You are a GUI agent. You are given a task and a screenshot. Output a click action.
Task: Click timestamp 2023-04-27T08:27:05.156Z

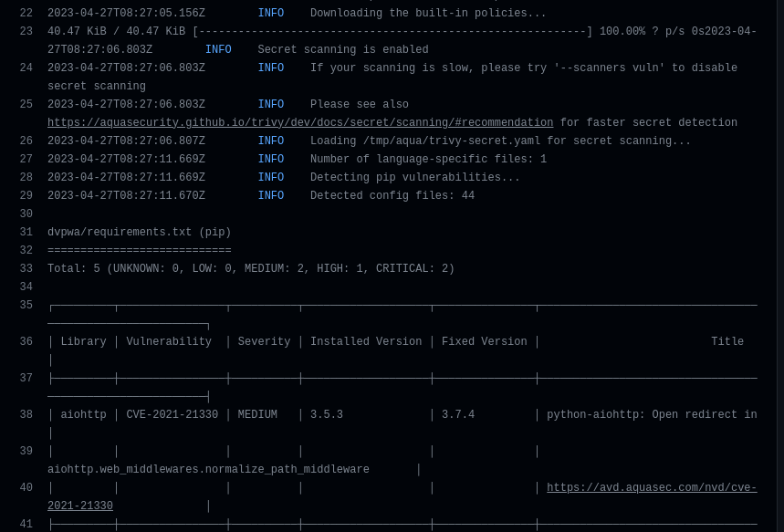click(126, 13)
